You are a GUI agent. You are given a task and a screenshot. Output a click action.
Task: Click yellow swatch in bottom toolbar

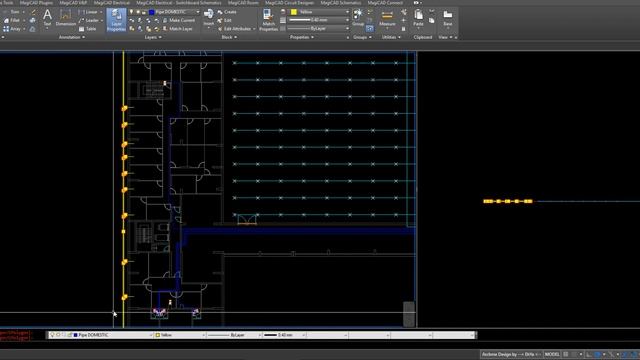(158, 335)
